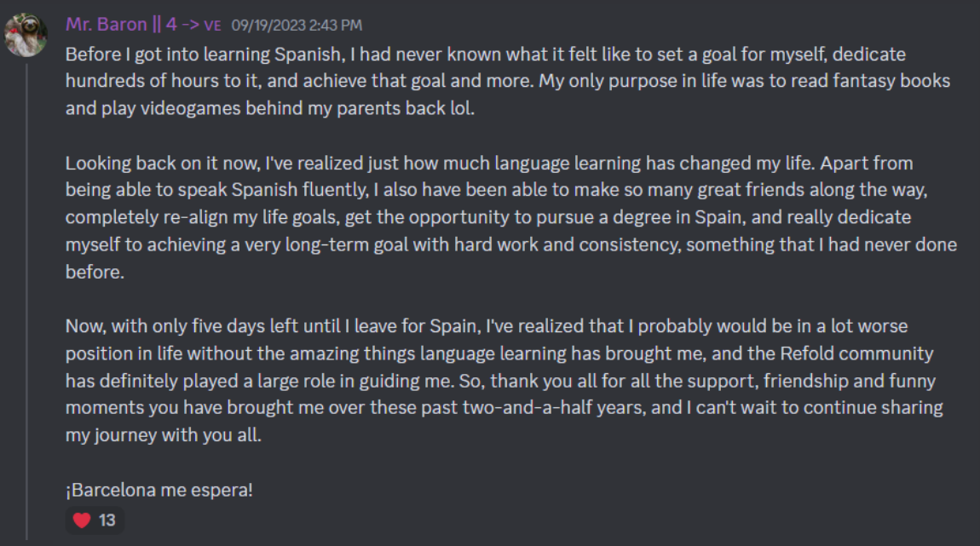Screen dimensions: 980x546
Task: Click the words 'Refold community' in the message
Action: (x=856, y=353)
